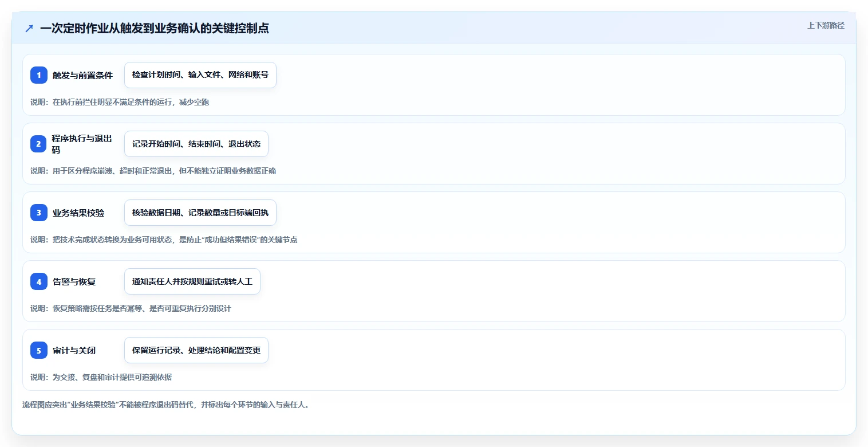Click step number 1 badge

[39, 75]
